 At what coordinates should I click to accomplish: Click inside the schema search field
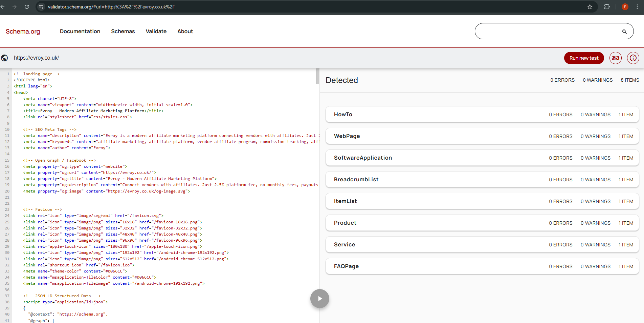[541, 31]
